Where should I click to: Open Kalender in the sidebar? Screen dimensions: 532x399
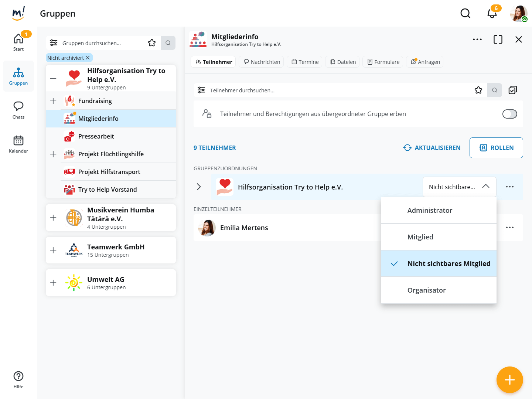coord(18,144)
